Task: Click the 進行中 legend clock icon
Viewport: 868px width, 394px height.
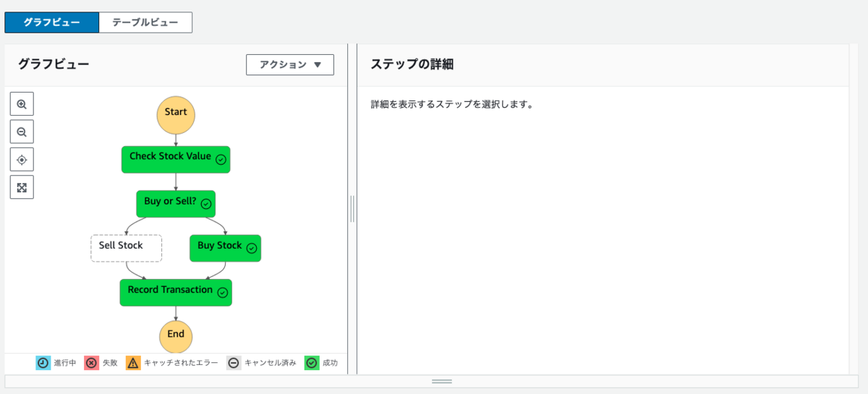Action: (x=43, y=363)
